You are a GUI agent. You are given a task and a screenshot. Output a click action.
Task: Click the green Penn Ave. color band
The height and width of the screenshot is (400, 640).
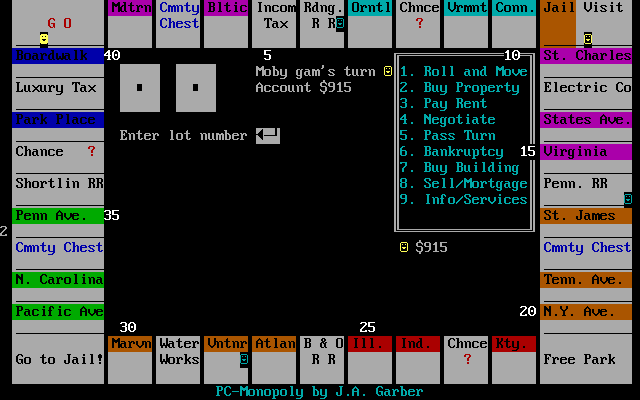point(58,216)
